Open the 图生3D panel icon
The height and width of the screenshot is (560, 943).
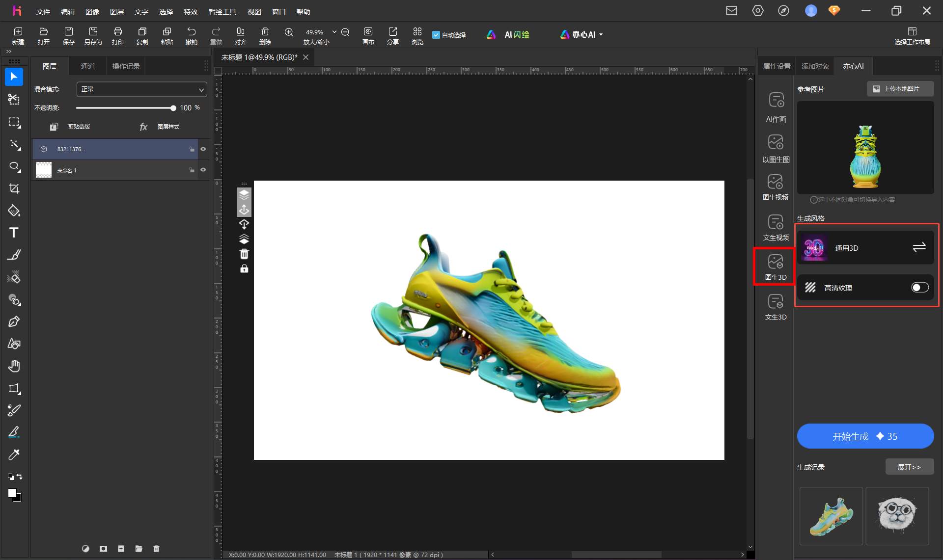pyautogui.click(x=776, y=267)
